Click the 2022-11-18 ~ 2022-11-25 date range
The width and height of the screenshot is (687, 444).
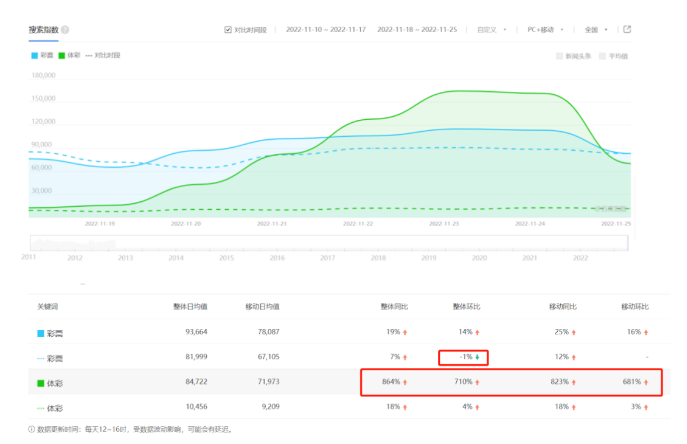pos(416,30)
